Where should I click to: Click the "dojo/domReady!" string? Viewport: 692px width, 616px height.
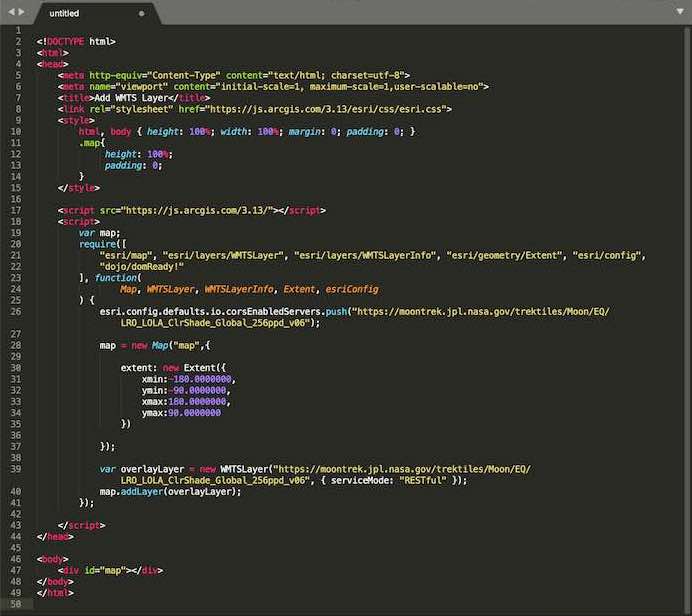click(141, 267)
